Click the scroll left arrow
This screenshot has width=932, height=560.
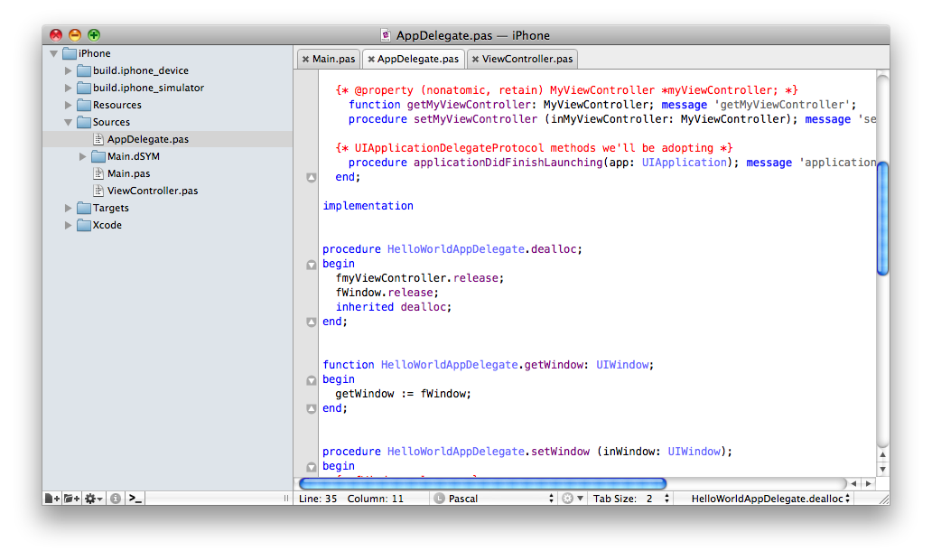pos(854,483)
